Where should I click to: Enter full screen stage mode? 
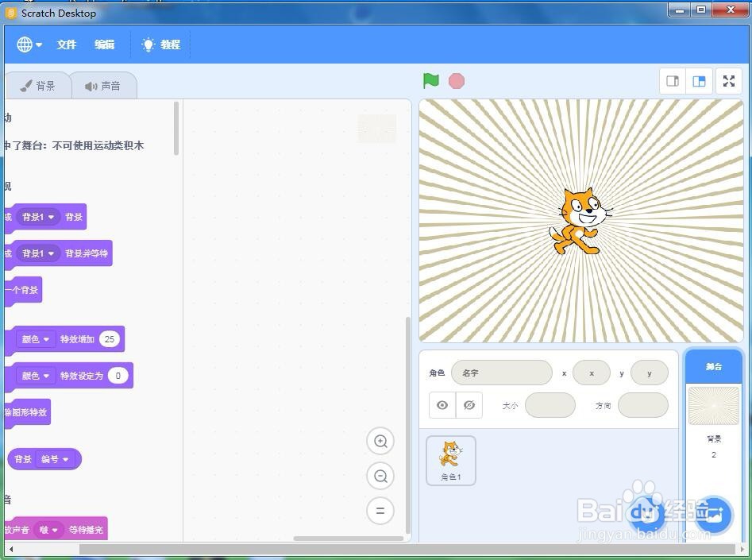pos(728,81)
